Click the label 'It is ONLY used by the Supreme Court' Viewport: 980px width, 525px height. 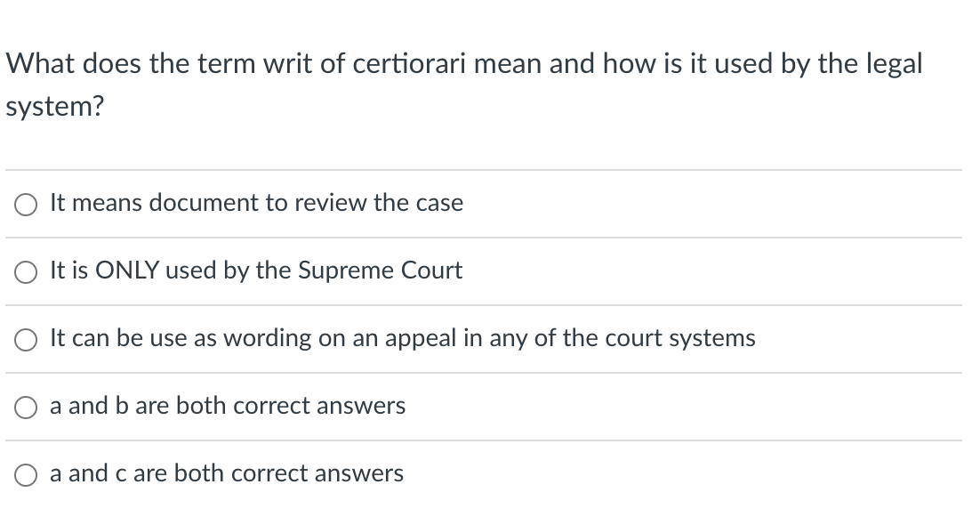pyautogui.click(x=256, y=271)
